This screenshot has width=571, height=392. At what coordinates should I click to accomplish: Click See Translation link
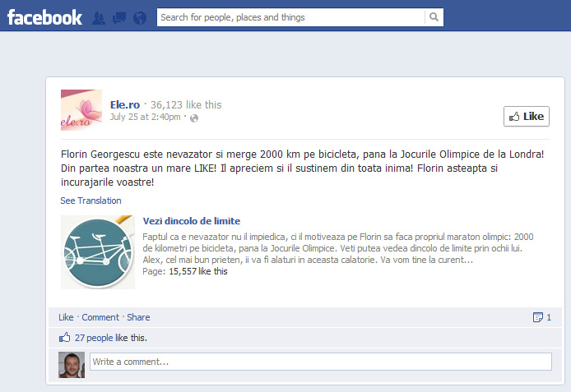coord(91,201)
